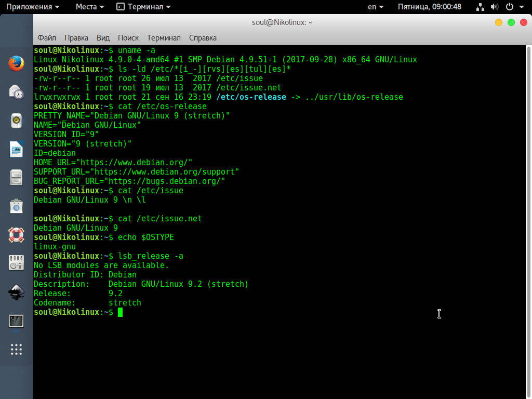Open network status icon in top bar
Screen dimensions: 532x399
pos(480,7)
